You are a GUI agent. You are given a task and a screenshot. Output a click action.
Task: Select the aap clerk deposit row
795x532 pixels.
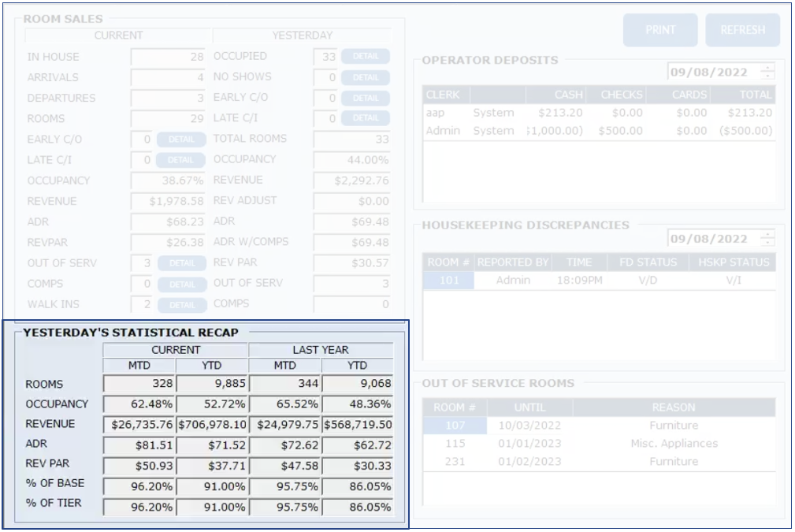pos(599,113)
